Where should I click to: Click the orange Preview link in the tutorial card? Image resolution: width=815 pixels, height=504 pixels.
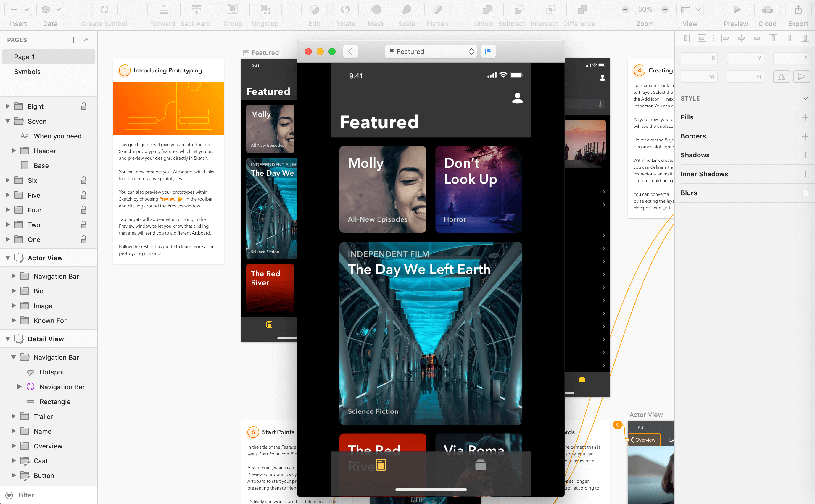pos(167,199)
